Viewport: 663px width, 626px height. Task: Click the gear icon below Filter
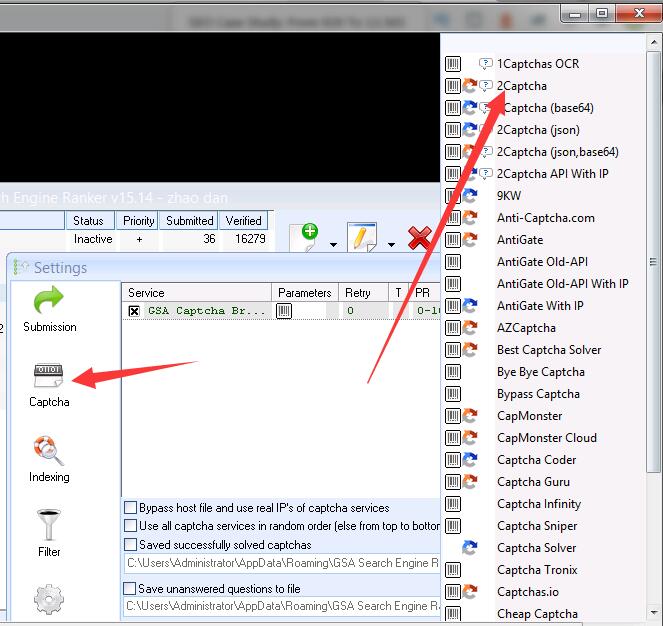[x=49, y=599]
